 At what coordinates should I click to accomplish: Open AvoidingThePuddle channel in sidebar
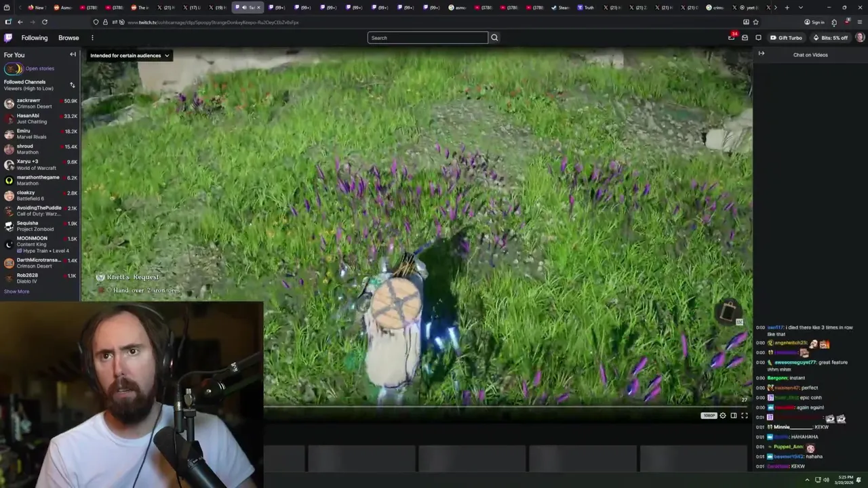(40, 211)
